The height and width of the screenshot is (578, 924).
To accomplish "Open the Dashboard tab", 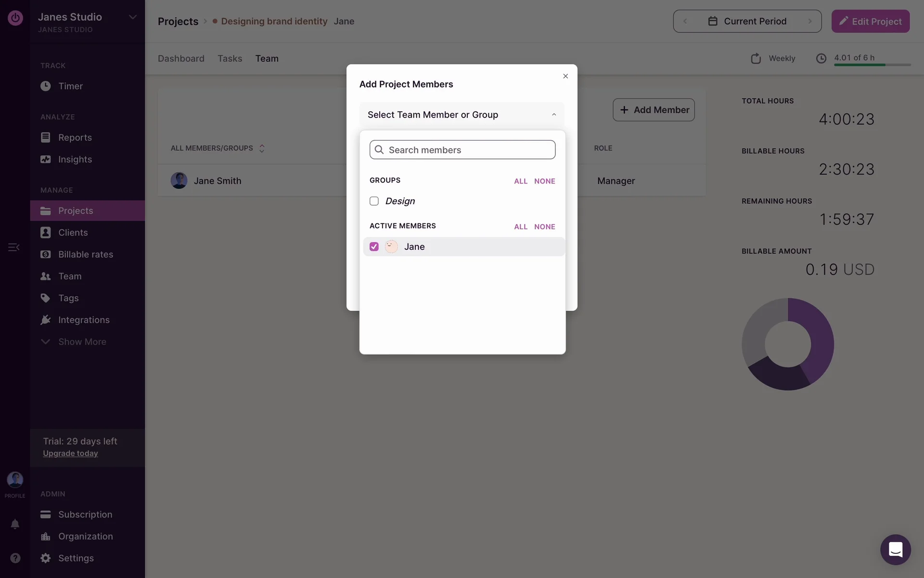I will pyautogui.click(x=181, y=58).
